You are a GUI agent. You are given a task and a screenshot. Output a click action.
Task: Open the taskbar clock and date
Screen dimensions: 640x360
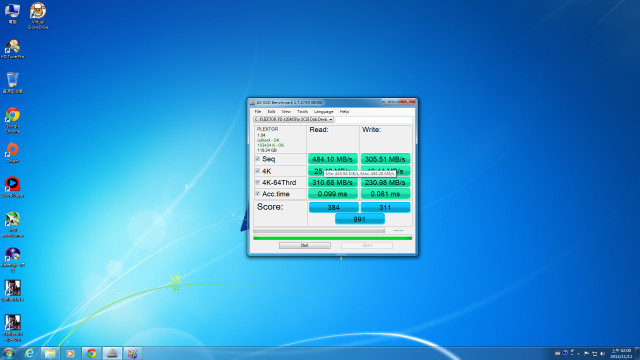point(621,353)
